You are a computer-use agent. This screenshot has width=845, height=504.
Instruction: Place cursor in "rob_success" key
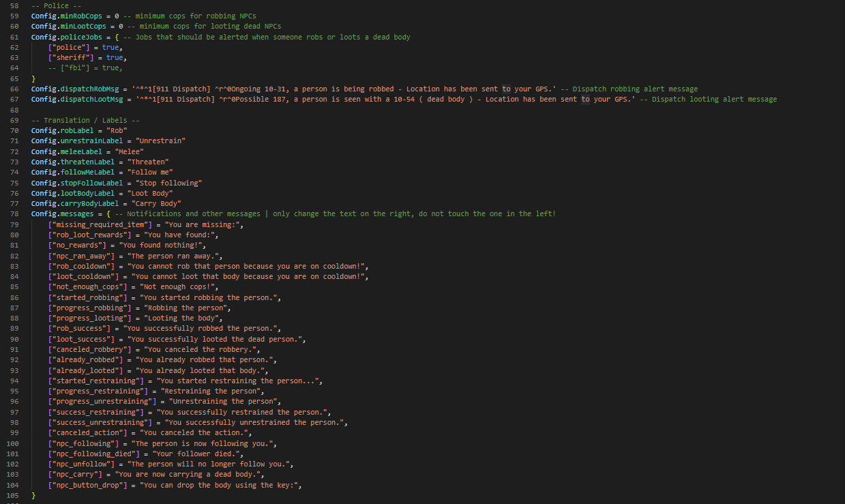(x=79, y=328)
